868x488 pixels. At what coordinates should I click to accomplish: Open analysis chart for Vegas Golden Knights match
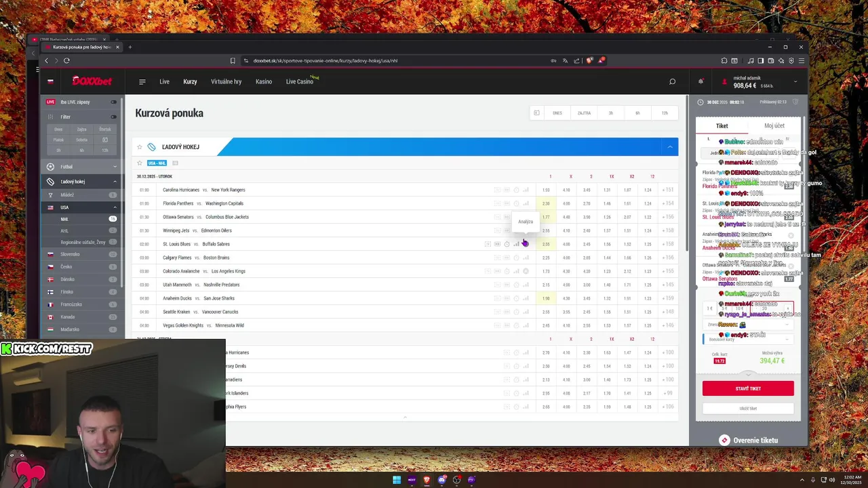pyautogui.click(x=526, y=325)
